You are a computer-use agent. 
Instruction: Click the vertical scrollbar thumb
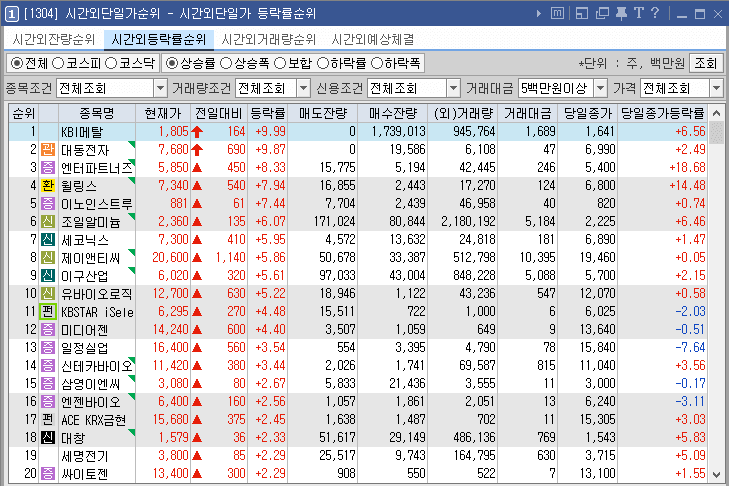(716, 133)
